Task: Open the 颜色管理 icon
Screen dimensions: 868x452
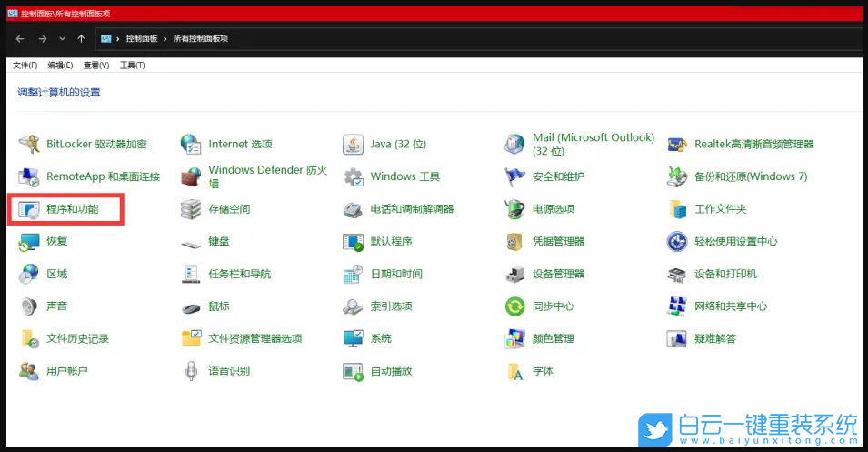Action: [x=514, y=338]
